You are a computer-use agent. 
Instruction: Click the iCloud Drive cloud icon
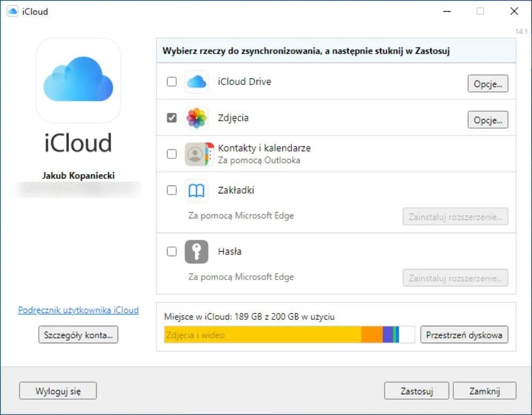(x=196, y=82)
